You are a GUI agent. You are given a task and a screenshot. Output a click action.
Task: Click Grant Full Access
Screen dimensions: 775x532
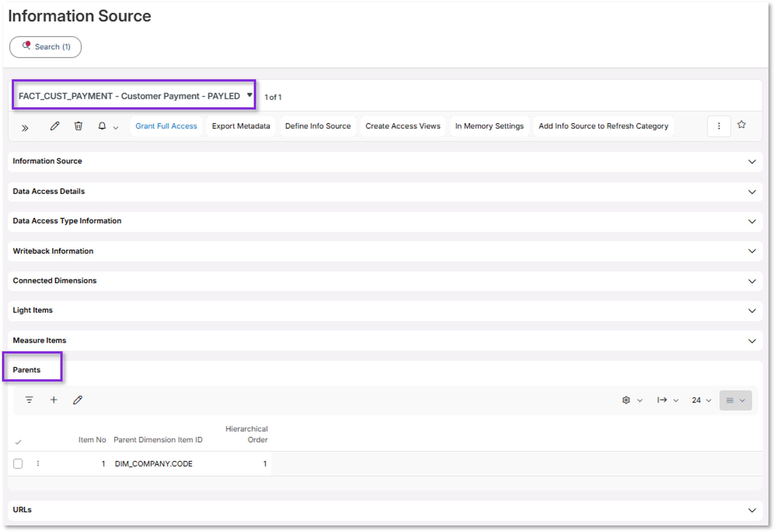click(x=166, y=126)
